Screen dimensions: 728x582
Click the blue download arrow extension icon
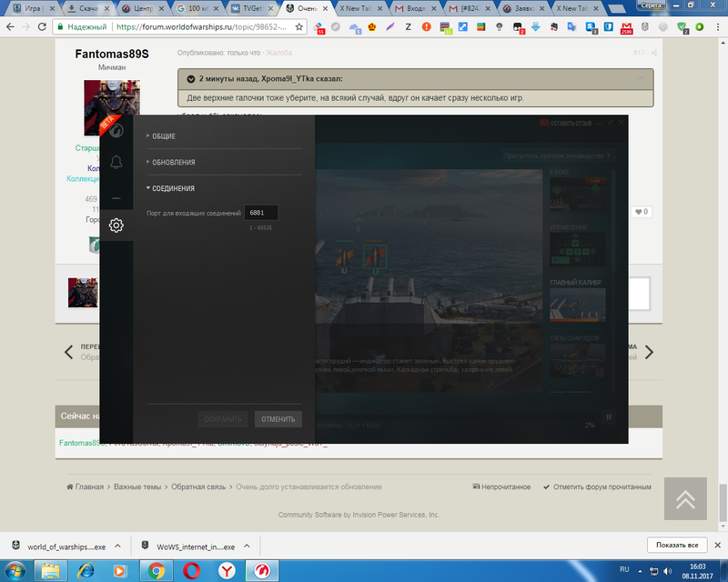coord(535,27)
